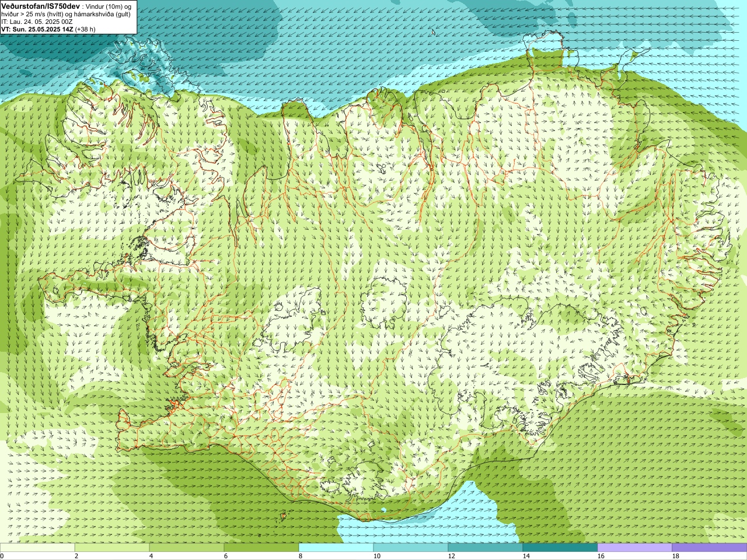Click the legend scale label '6'
Screen dimensions: 747x560
click(x=226, y=556)
